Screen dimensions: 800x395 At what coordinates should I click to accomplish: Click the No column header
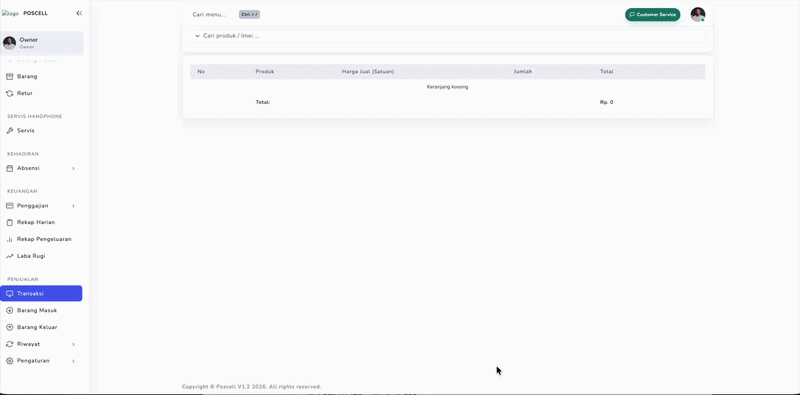201,71
